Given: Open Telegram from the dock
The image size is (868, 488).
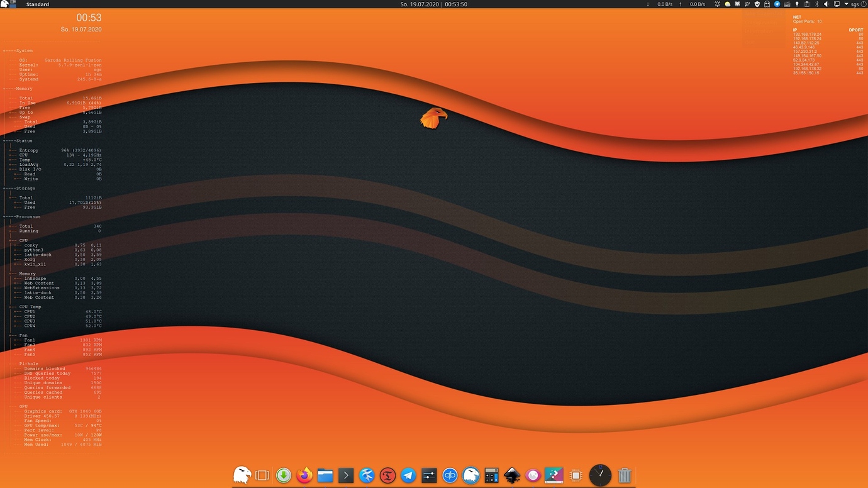Looking at the screenshot, I should (x=408, y=475).
